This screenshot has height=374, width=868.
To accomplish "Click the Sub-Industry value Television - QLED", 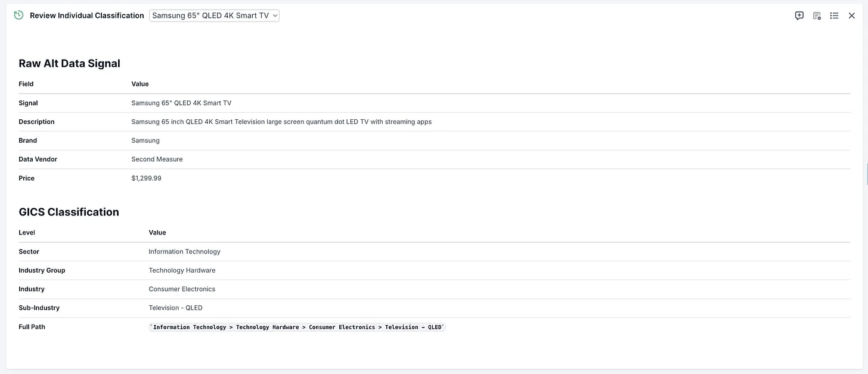I will (x=175, y=308).
